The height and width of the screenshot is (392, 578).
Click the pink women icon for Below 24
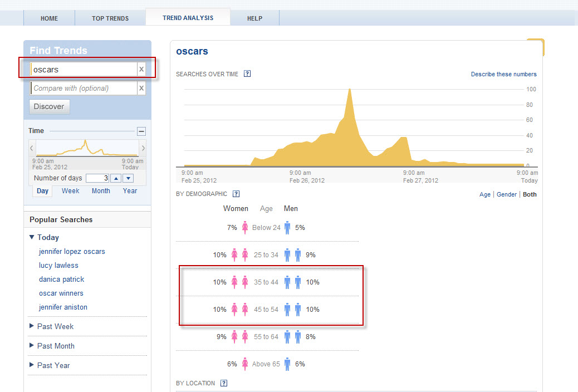point(245,228)
